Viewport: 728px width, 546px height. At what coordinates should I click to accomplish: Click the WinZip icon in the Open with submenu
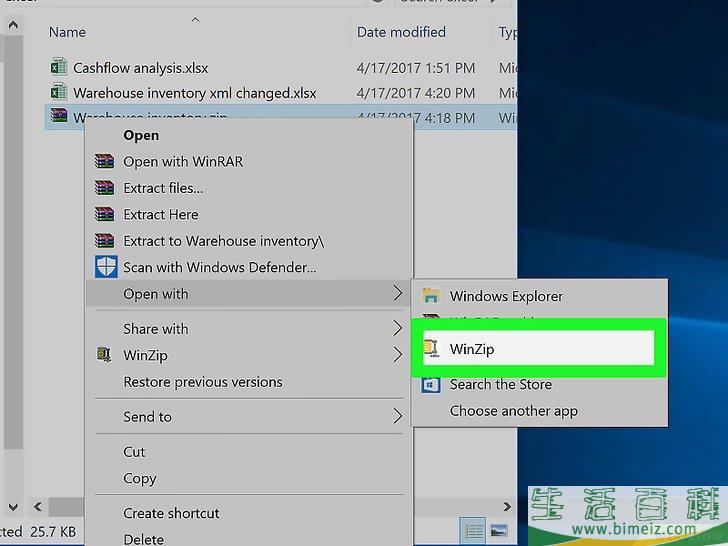click(431, 349)
